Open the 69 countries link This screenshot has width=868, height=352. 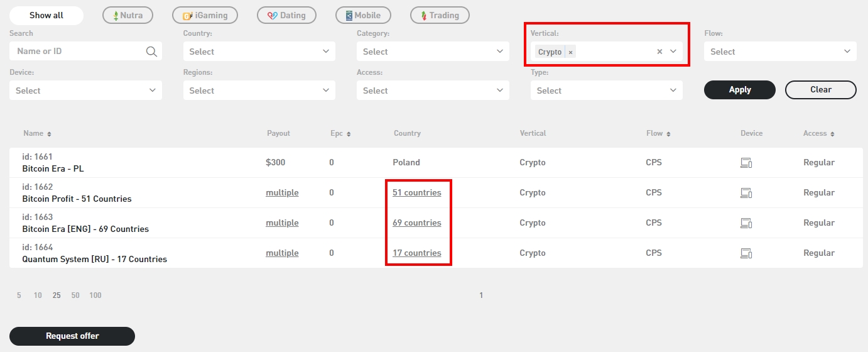pos(417,223)
